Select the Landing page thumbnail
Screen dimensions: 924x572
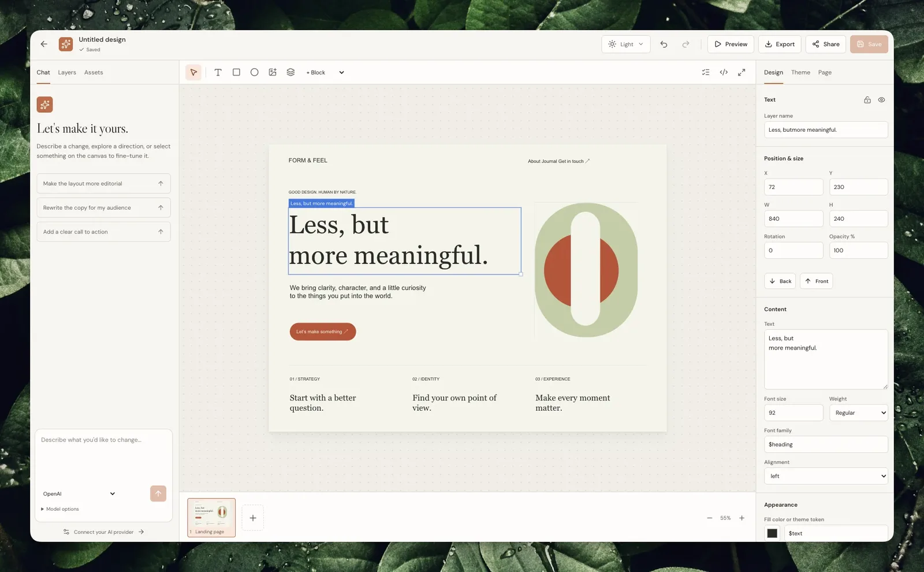[211, 518]
